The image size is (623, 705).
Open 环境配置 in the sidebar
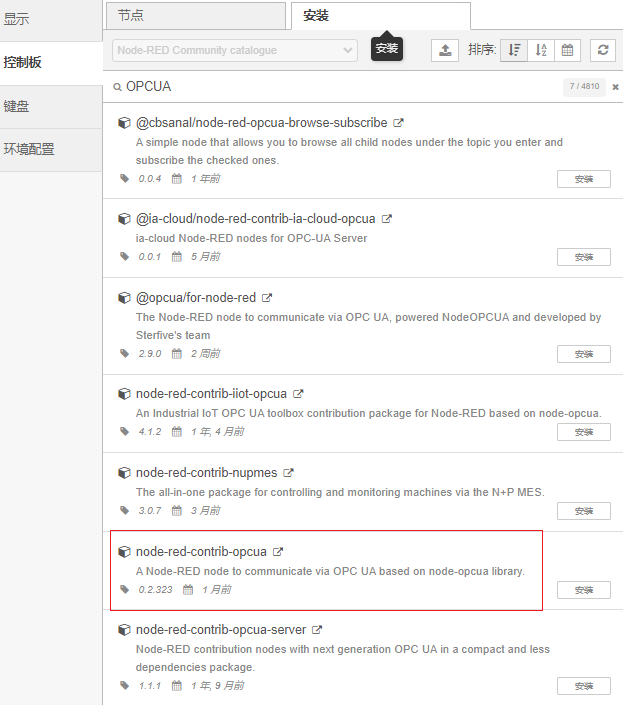51,149
